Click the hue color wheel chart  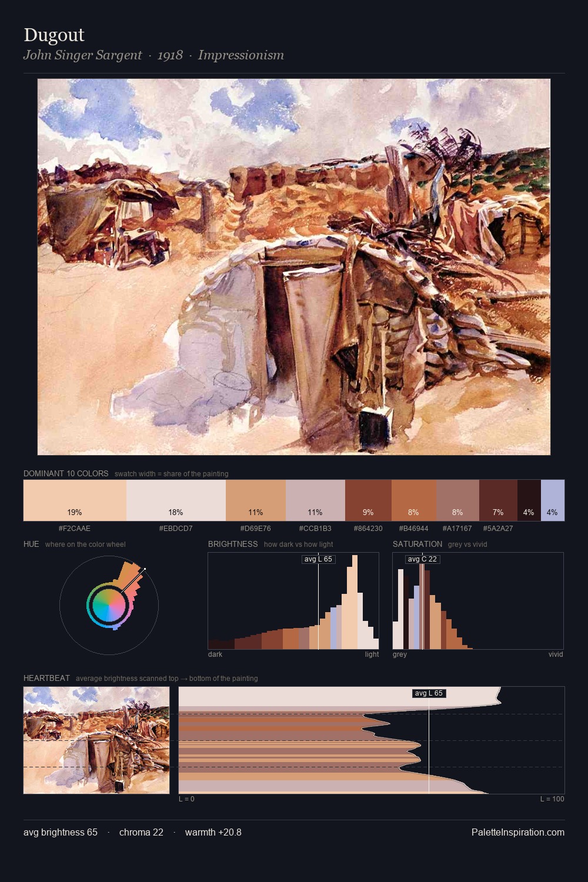click(x=109, y=605)
